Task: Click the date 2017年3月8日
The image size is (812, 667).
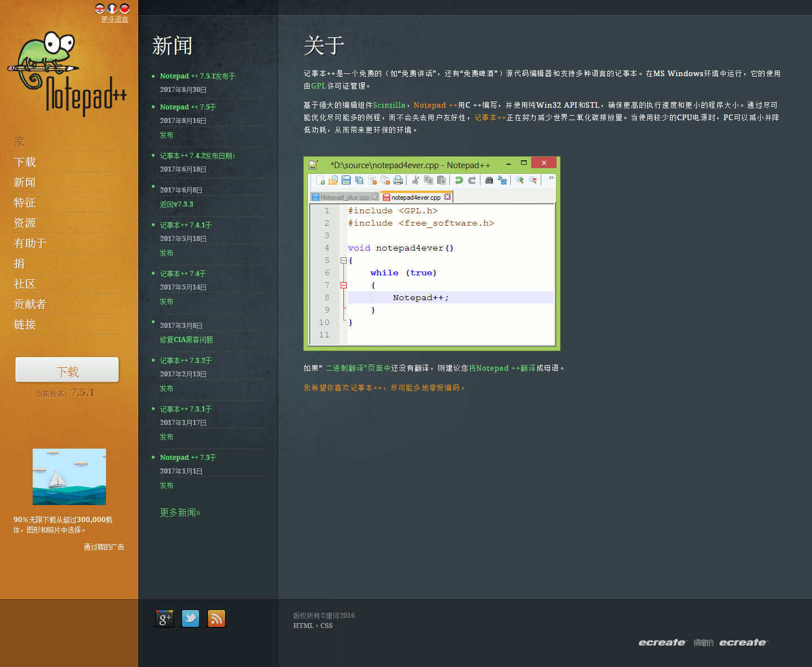Action: 181,326
